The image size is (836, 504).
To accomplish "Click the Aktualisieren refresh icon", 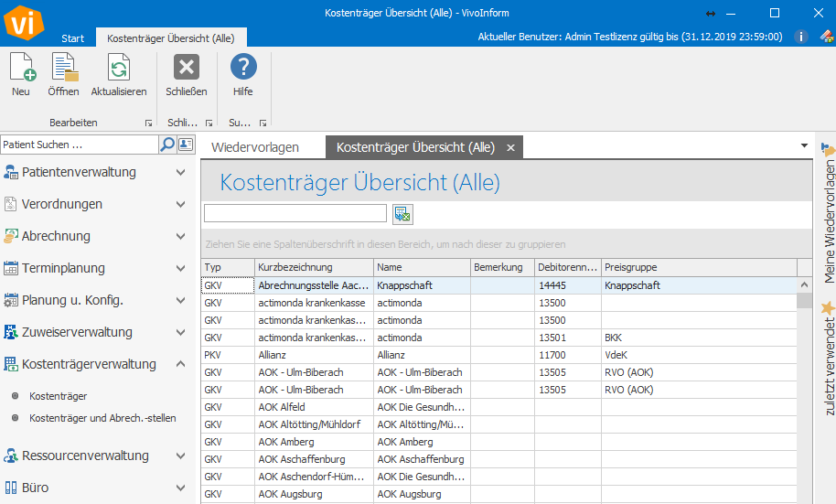I will 118,67.
